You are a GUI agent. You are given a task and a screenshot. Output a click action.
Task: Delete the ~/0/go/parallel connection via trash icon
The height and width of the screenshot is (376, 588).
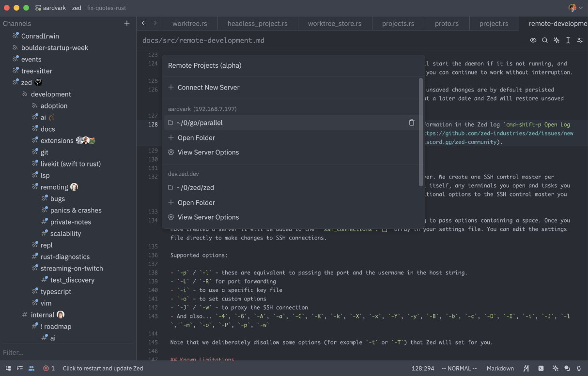click(x=411, y=122)
